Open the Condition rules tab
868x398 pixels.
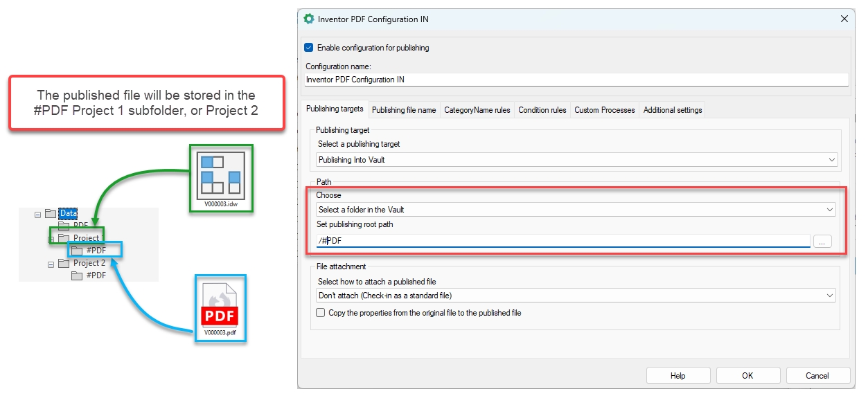[x=542, y=110]
